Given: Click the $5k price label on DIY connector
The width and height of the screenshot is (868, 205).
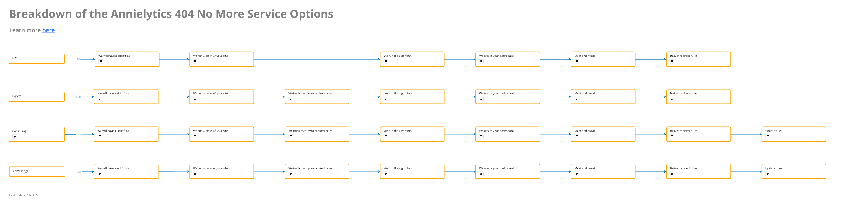Looking at the screenshot, I should click(x=79, y=59).
